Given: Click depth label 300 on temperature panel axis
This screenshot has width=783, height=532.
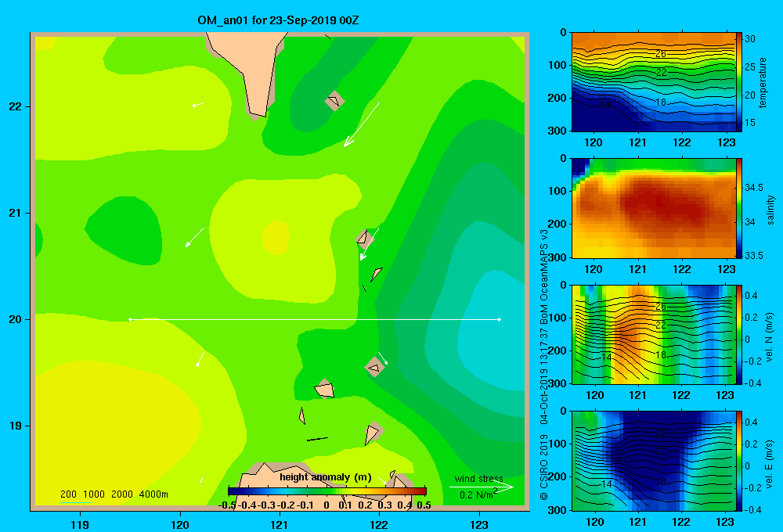Looking at the screenshot, I should click(557, 131).
